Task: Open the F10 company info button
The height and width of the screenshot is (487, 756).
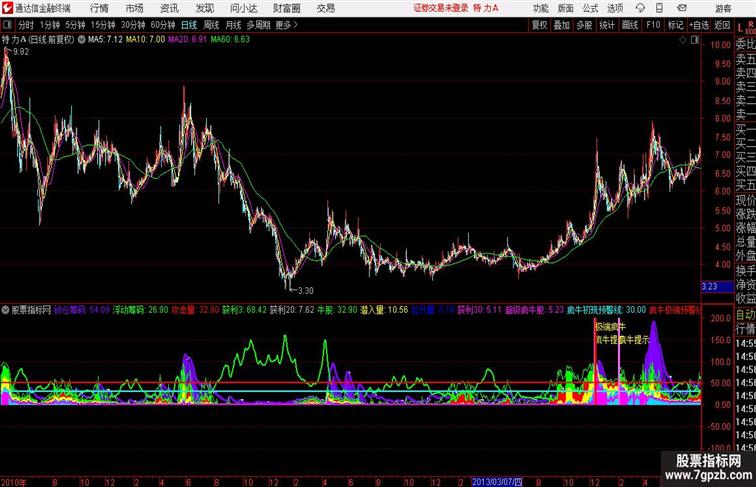Action: click(653, 25)
